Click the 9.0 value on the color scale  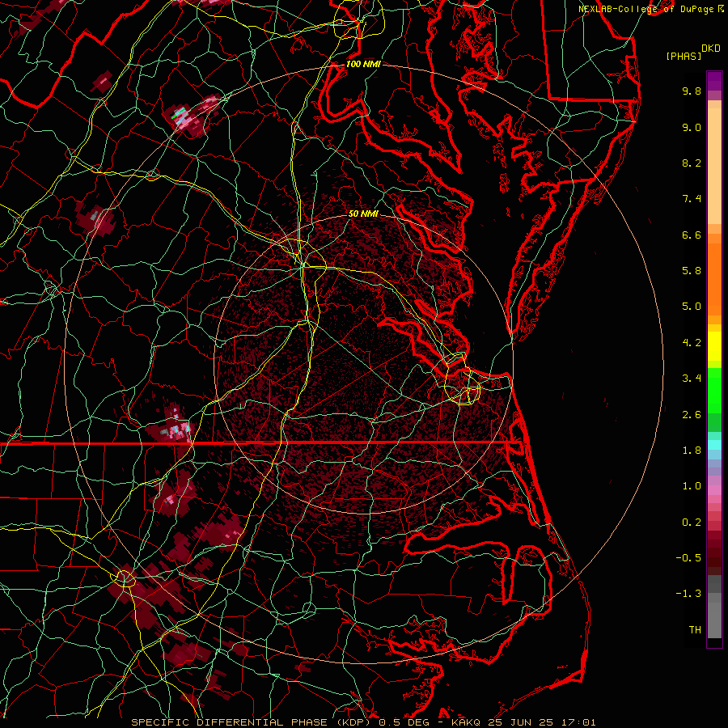692,127
